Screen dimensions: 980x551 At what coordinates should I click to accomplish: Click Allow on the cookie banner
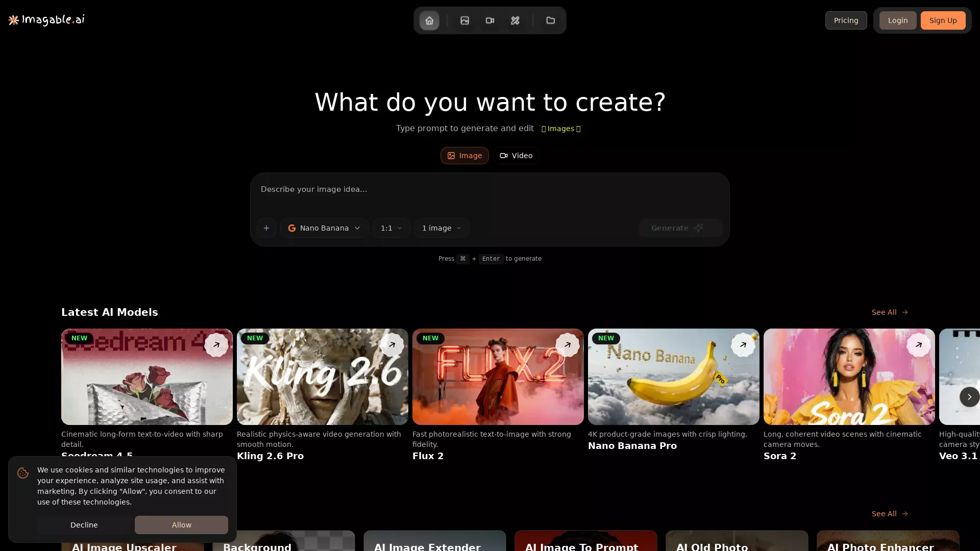[x=181, y=524]
